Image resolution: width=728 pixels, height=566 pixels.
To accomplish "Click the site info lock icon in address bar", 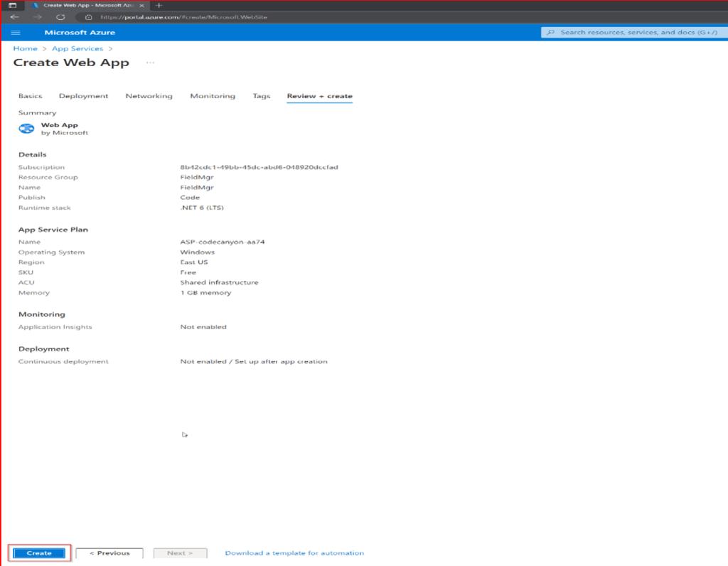I will 89,17.
